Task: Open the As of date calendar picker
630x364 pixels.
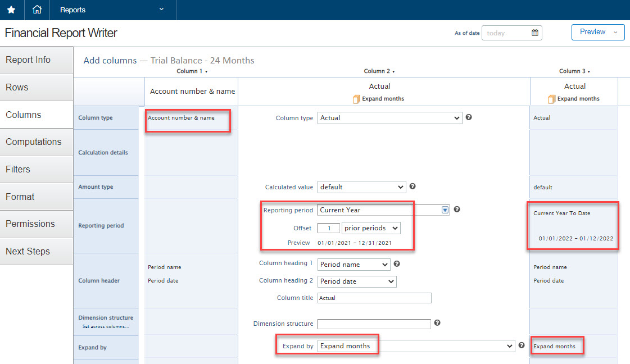Action: 534,33
